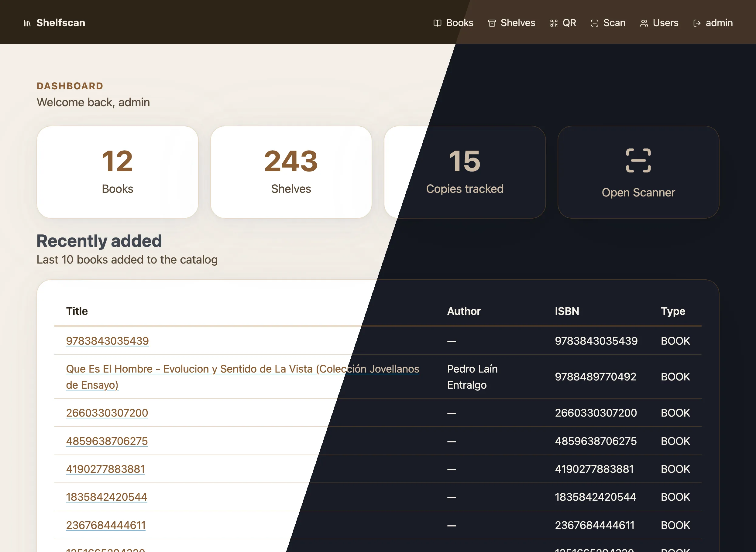
Task: Click the Open Scanner card label
Action: 638,193
